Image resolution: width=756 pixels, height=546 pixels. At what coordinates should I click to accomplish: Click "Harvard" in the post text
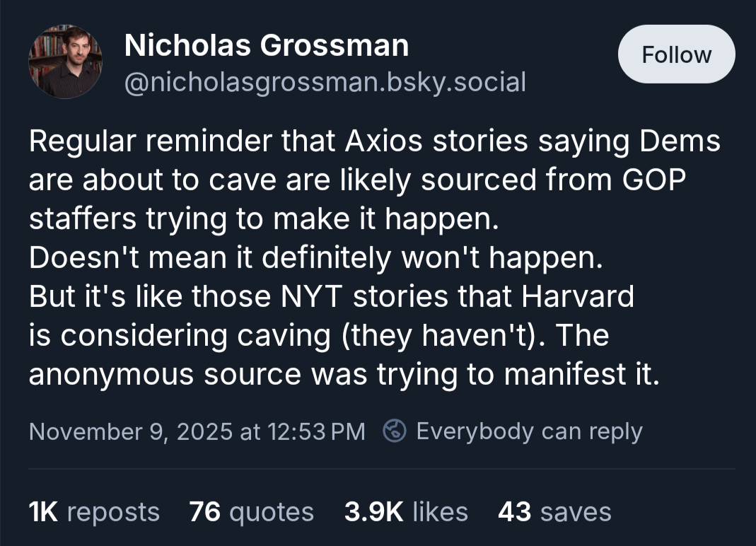coord(578,296)
